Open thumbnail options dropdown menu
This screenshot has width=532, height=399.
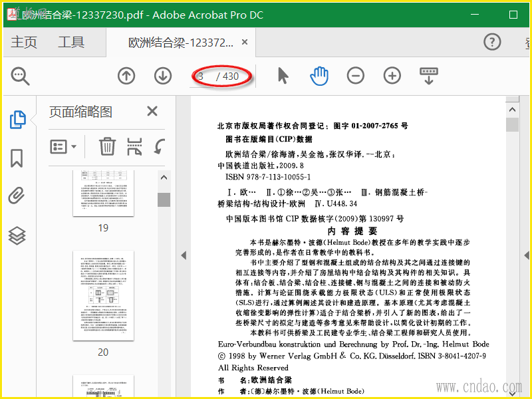click(63, 147)
